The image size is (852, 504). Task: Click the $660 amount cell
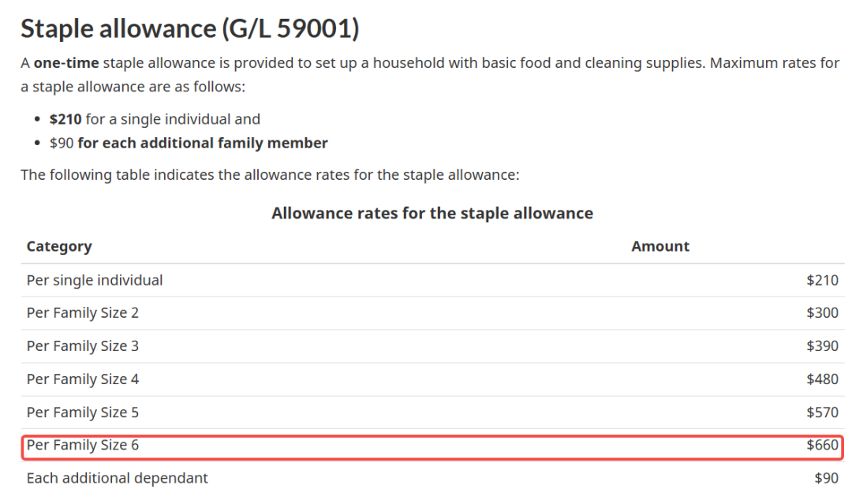pos(822,445)
